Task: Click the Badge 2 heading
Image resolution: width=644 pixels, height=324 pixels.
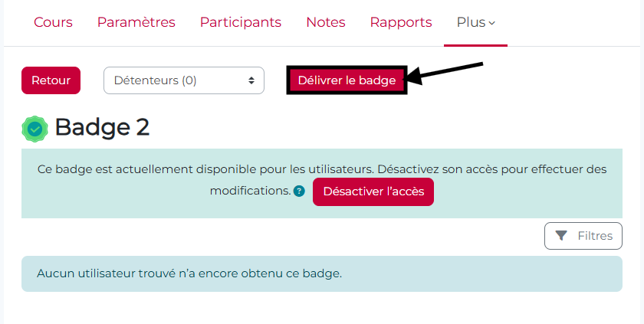Action: coord(102,128)
